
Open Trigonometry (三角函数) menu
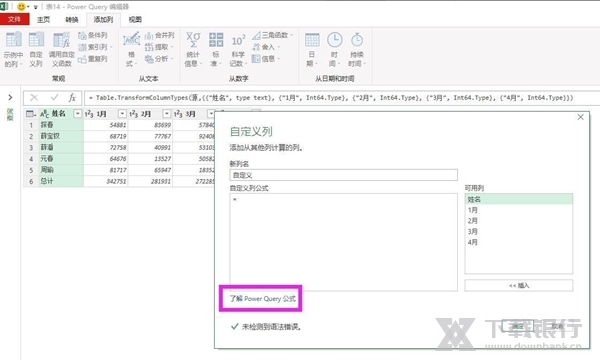(x=272, y=36)
